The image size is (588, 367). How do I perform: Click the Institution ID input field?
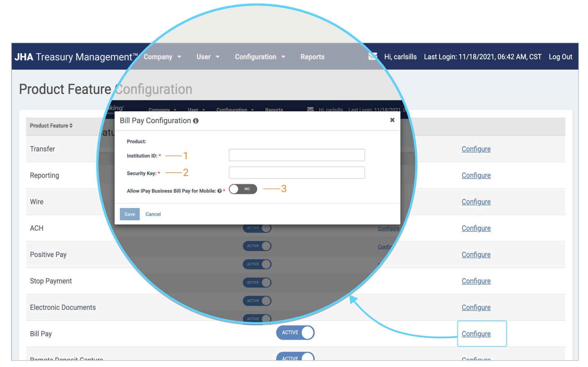(x=297, y=155)
